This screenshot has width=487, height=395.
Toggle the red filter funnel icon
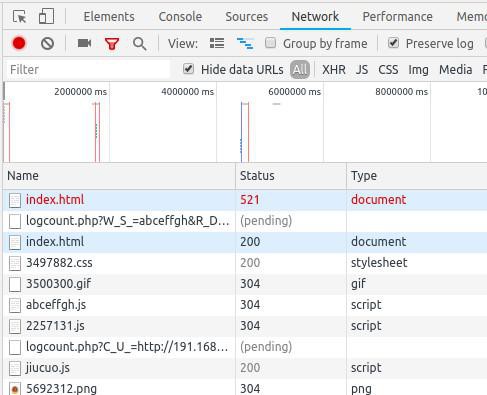tap(112, 44)
